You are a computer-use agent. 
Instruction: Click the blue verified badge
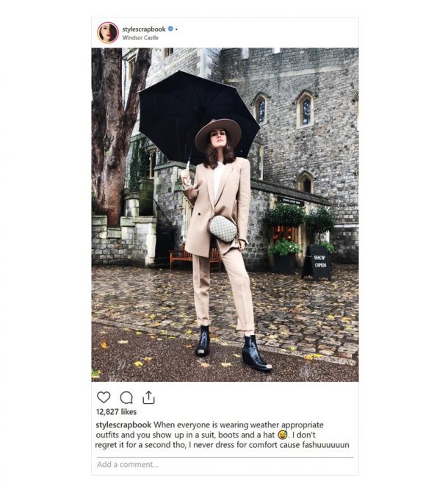(170, 29)
